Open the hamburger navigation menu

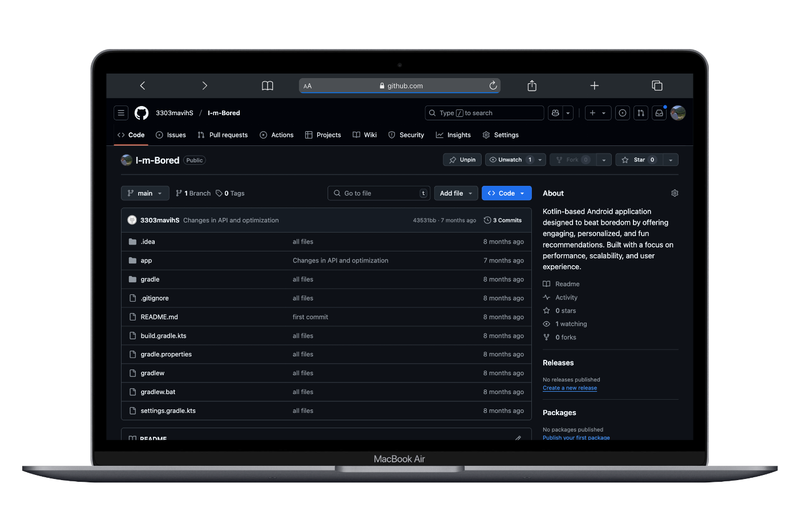[121, 113]
